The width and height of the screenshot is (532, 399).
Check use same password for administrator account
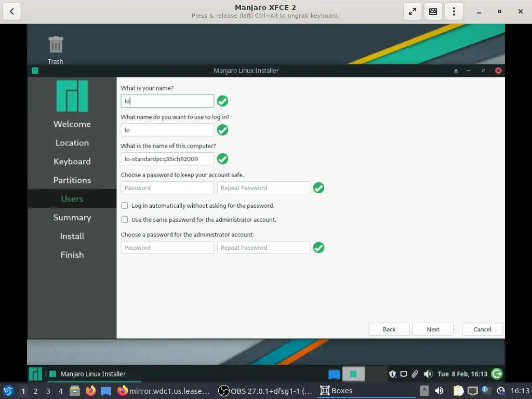click(x=125, y=220)
